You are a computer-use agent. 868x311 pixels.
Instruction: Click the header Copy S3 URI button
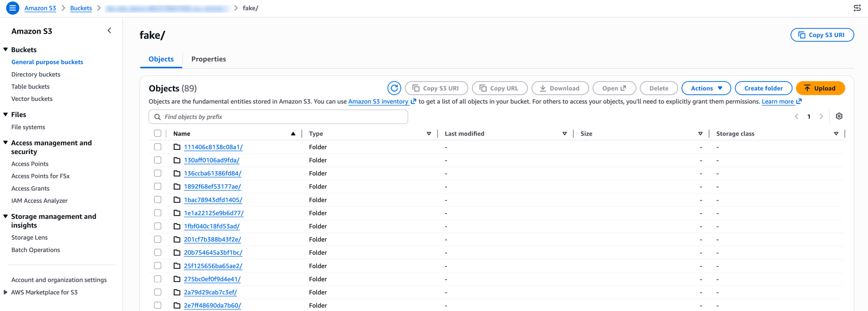tap(822, 35)
